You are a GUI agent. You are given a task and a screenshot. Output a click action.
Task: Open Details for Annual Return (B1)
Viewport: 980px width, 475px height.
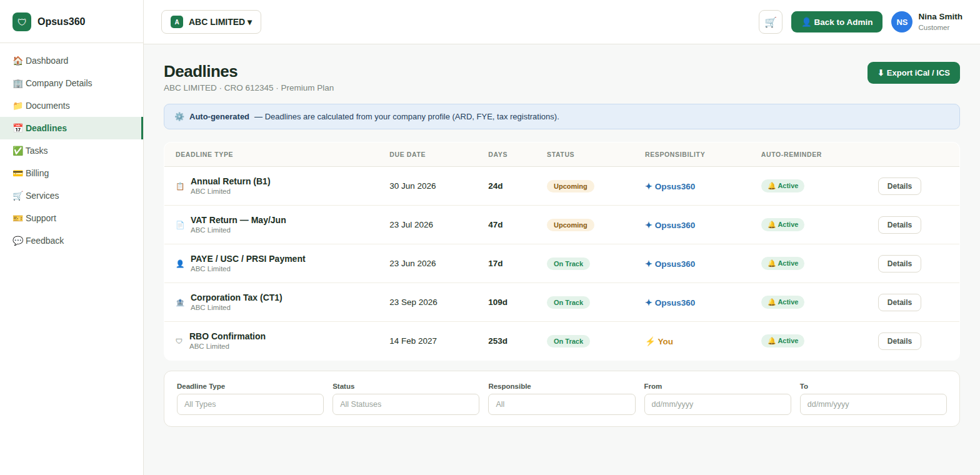[x=899, y=186]
